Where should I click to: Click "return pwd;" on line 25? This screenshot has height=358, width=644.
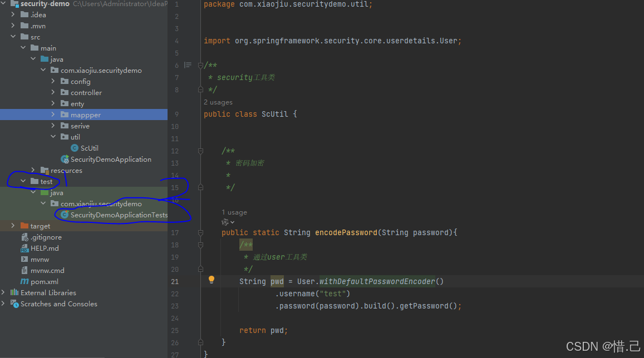click(263, 330)
